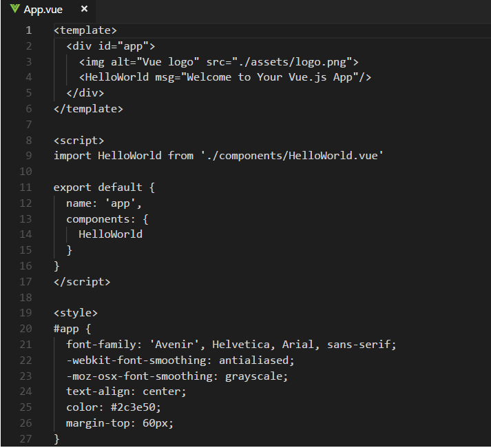Image resolution: width=491 pixels, height=448 pixels.
Task: Click the #app CSS selector
Action: (x=69, y=329)
